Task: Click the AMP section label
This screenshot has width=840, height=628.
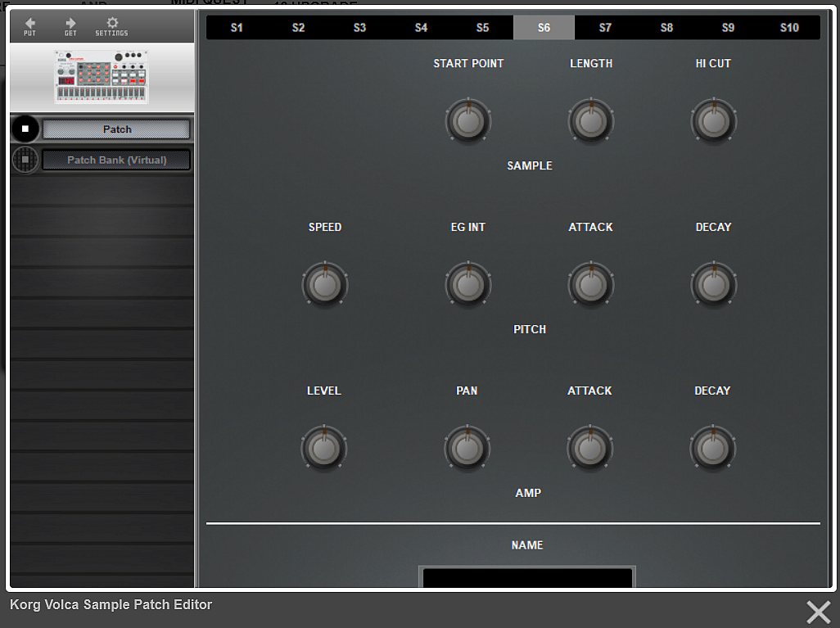Action: [528, 493]
